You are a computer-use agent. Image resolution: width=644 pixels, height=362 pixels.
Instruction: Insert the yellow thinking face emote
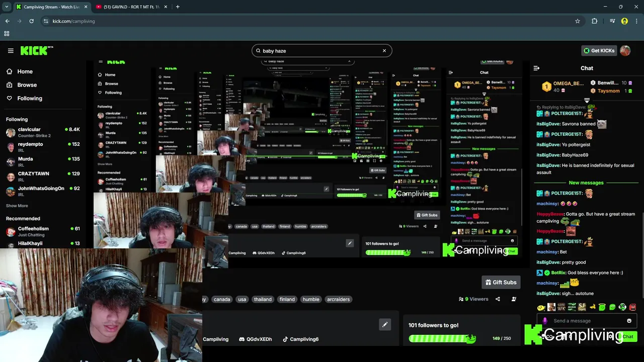[x=541, y=307]
